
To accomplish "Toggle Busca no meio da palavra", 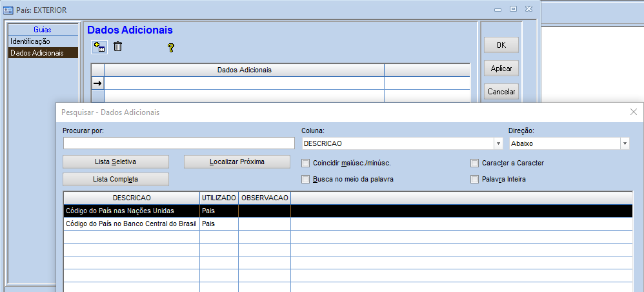I will (x=307, y=179).
